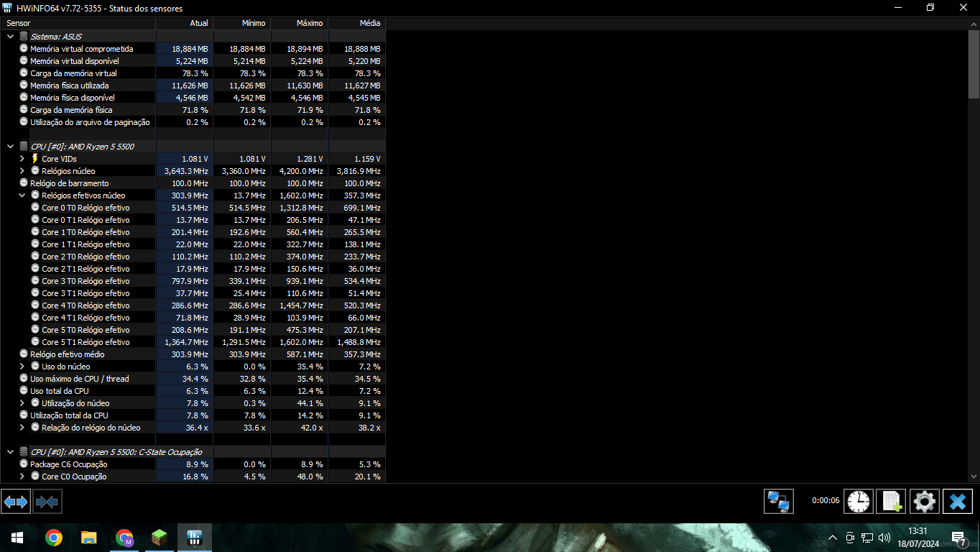980x552 pixels.
Task: Click the clock icon beside Uso total da CPU
Action: (x=24, y=391)
